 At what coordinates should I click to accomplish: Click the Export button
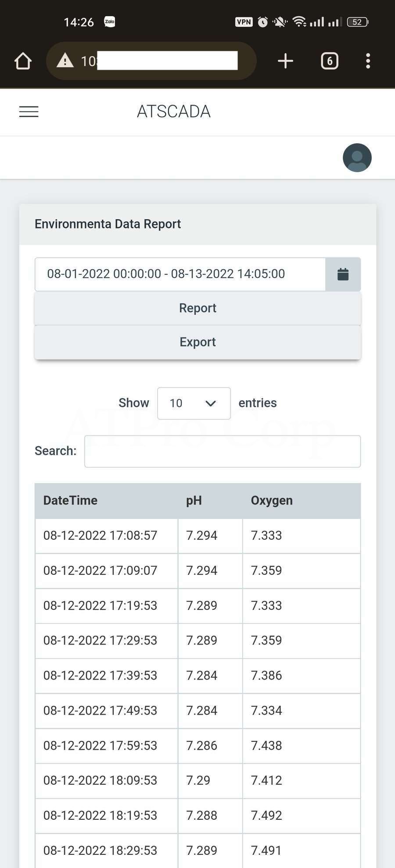[x=197, y=342]
